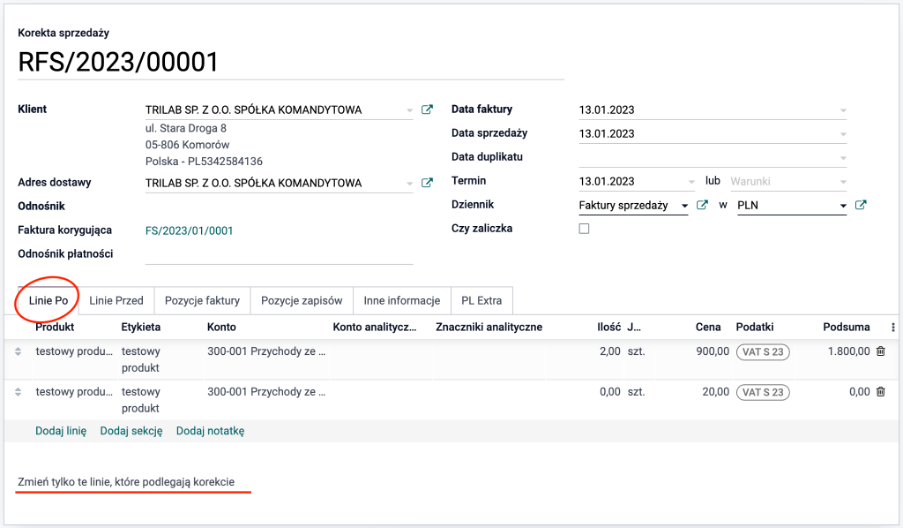
Task: Select account cell on the 20,00 line
Action: (266, 391)
